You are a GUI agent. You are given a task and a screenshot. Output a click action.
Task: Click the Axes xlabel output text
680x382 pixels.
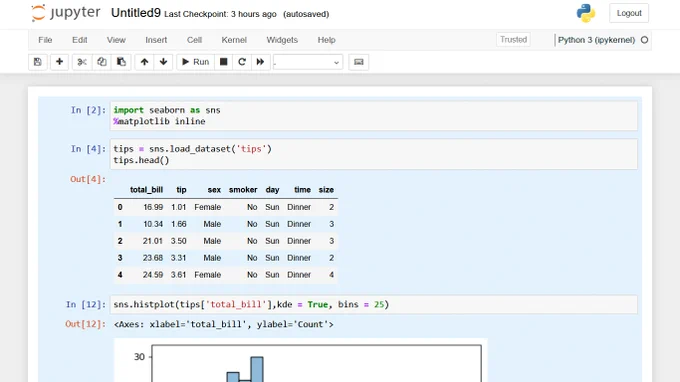pyautogui.click(x=224, y=324)
